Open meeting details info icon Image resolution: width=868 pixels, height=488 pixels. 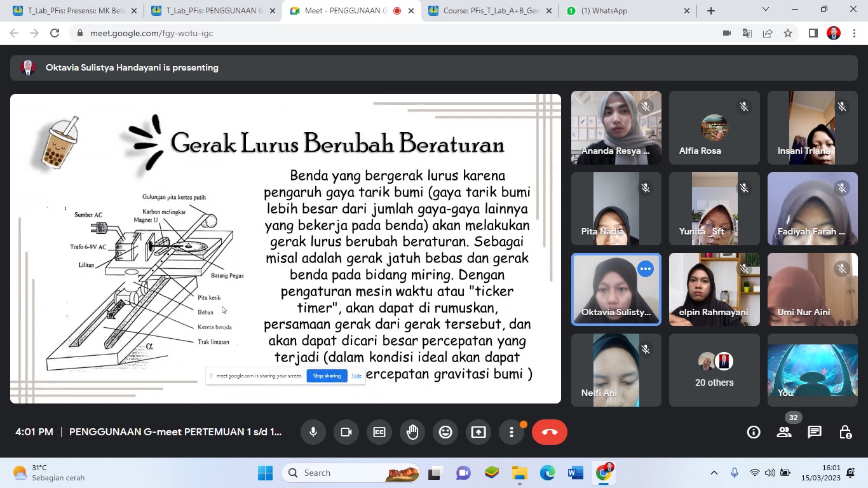(x=754, y=432)
